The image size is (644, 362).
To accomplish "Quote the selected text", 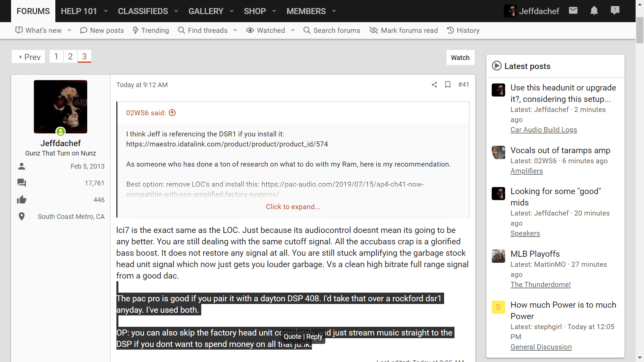I will point(292,337).
